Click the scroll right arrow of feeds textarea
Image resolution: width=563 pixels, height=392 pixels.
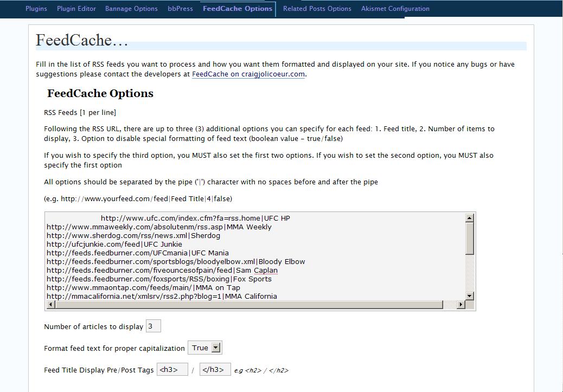460,305
